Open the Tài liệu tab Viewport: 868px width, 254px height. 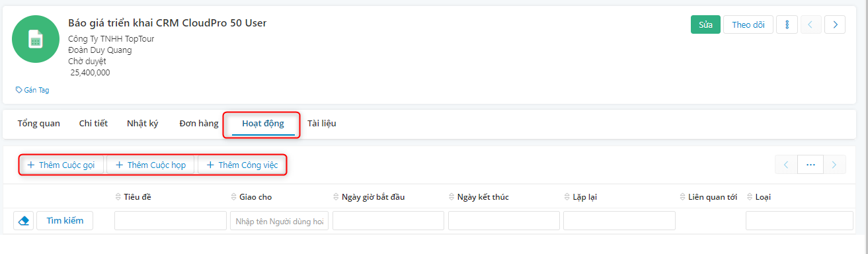322,123
